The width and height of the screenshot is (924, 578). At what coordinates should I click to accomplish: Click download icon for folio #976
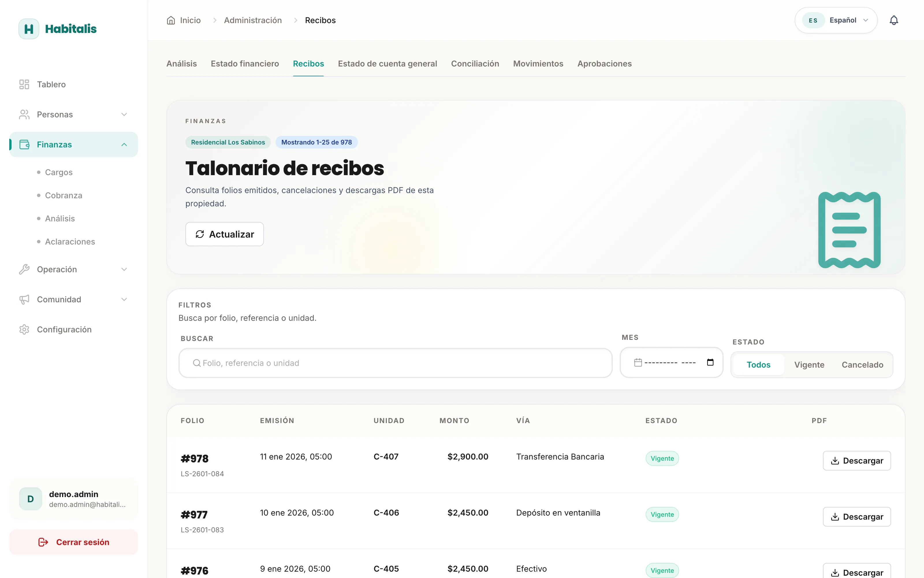click(x=835, y=573)
